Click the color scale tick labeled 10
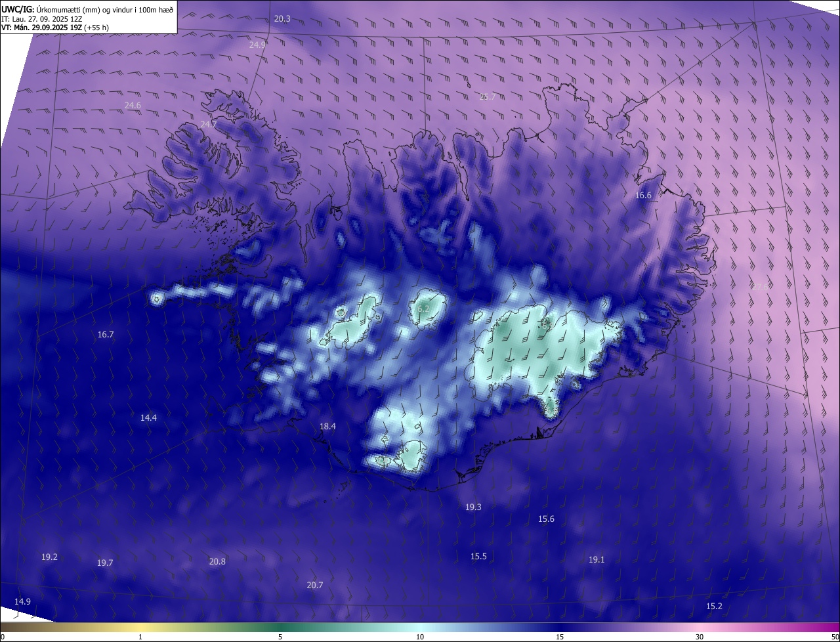The image size is (840, 642). [420, 637]
